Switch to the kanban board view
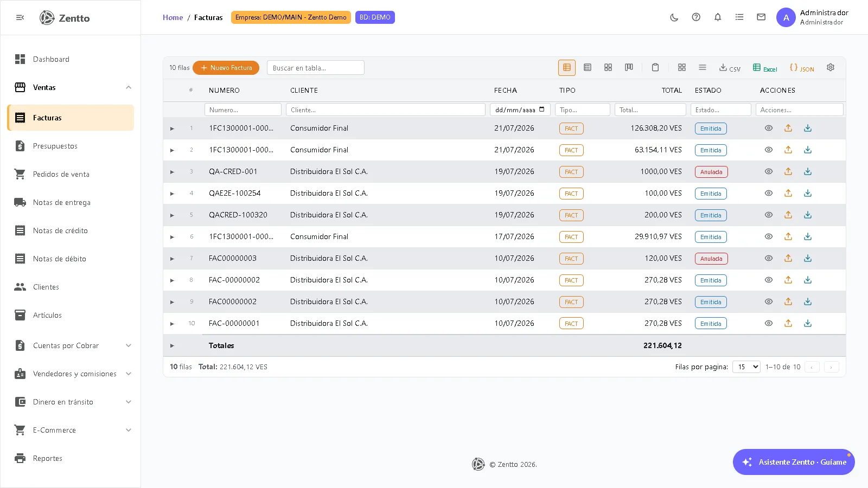This screenshot has height=488, width=868. tap(629, 68)
